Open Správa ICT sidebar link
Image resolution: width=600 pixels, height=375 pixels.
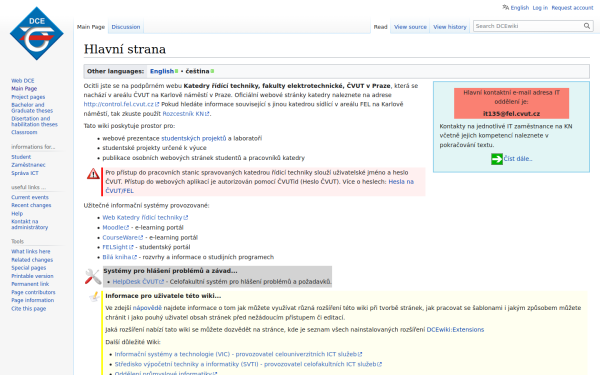pos(25,173)
